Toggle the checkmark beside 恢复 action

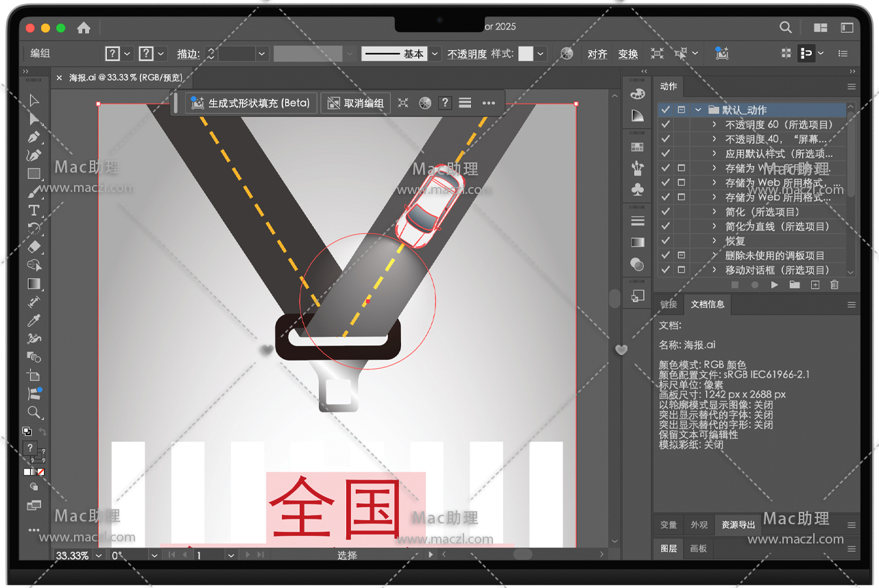(x=665, y=241)
